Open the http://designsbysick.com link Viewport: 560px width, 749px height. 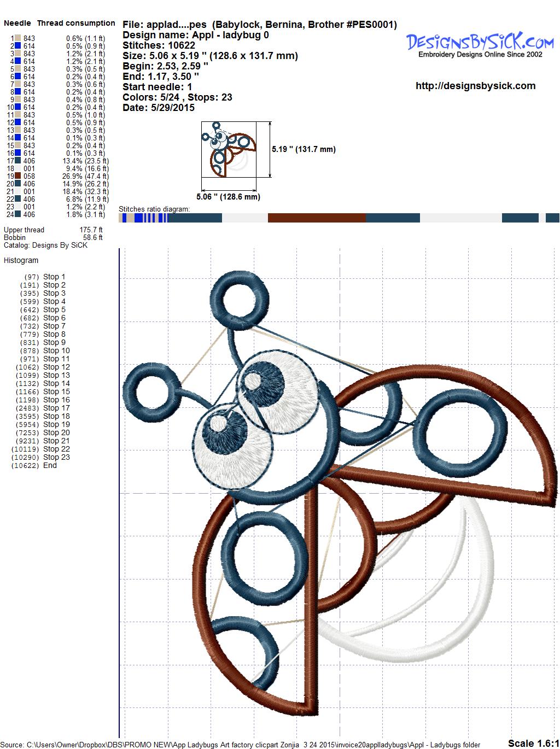(475, 86)
